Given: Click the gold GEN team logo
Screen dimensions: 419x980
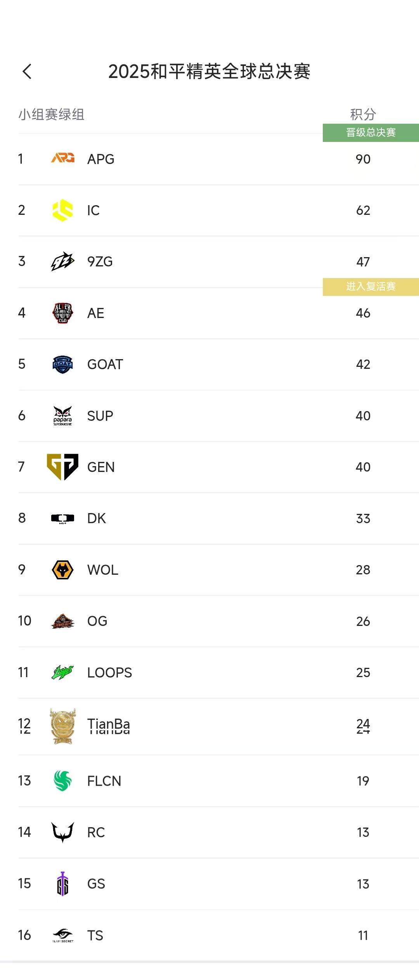Looking at the screenshot, I should tap(62, 467).
